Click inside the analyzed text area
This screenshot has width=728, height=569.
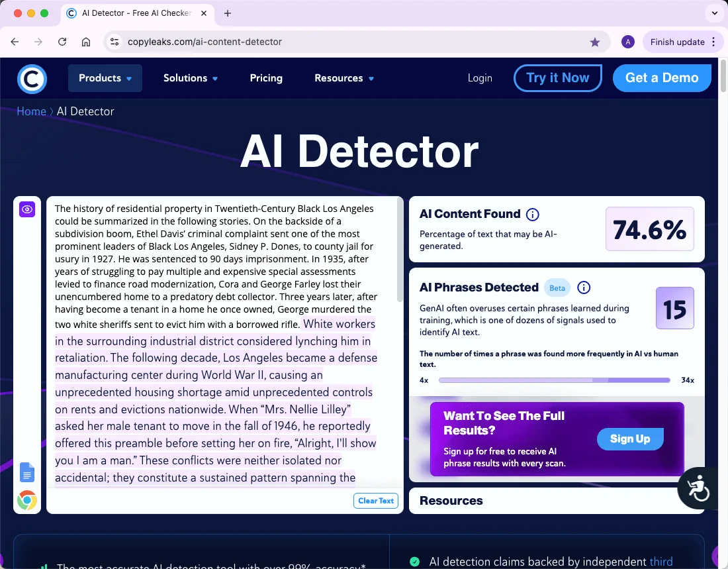[x=222, y=342]
